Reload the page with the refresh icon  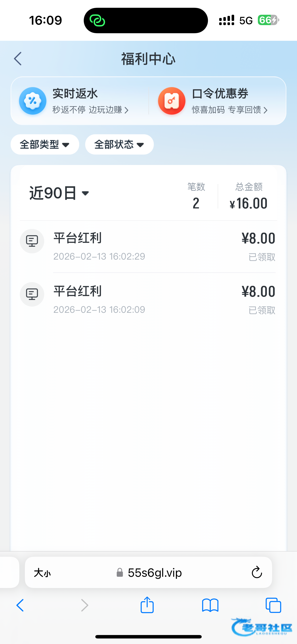point(257,573)
